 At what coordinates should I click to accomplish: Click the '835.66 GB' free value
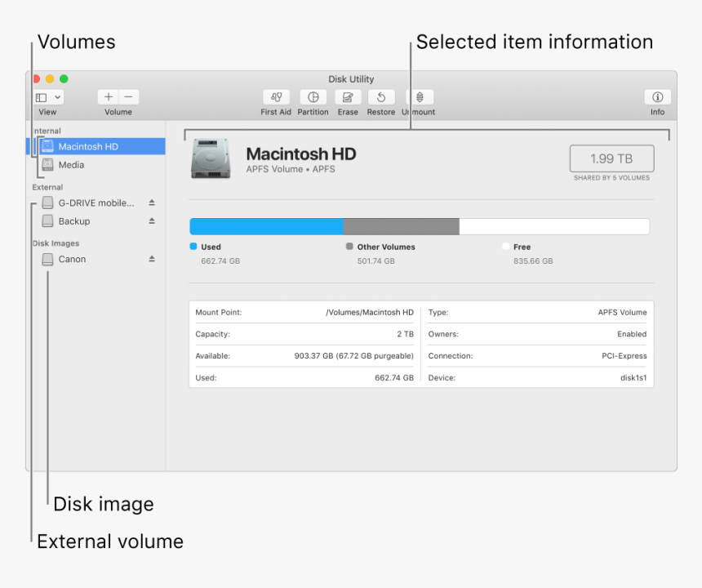point(533,261)
